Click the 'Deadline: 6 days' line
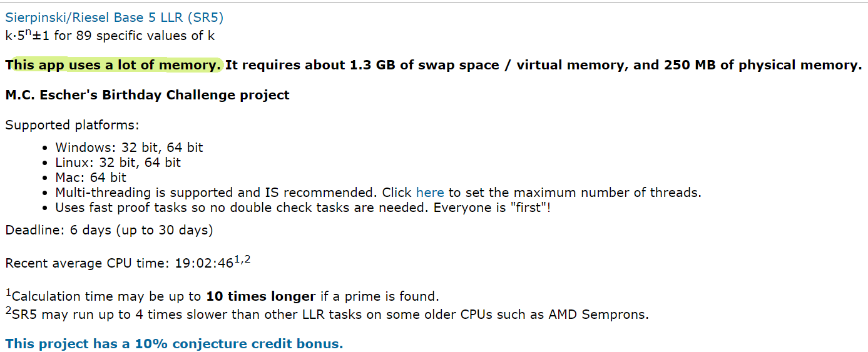 (109, 230)
